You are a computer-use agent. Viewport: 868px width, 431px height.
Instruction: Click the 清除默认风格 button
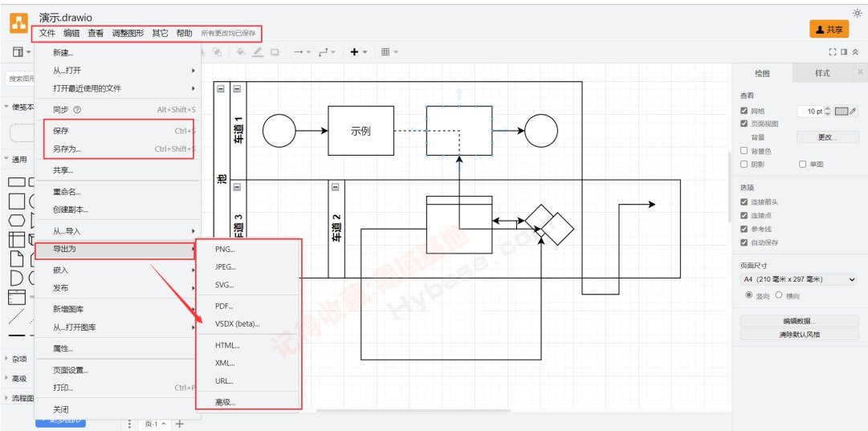(800, 334)
